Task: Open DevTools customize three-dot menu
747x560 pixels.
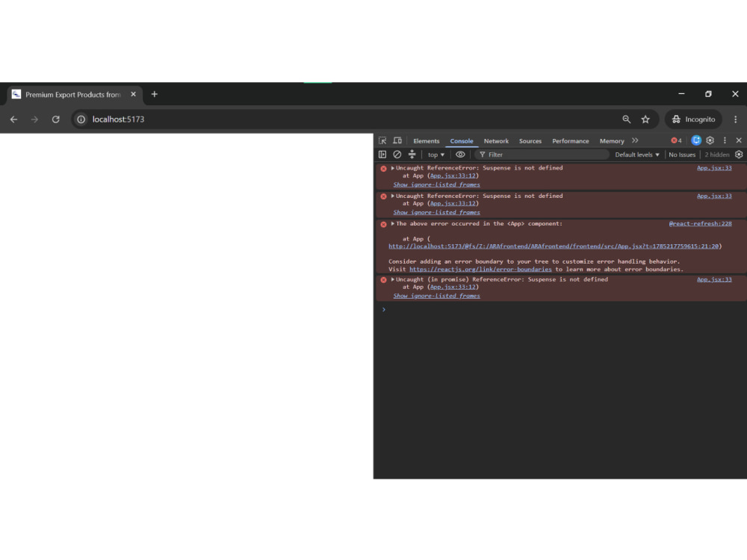Action: click(x=725, y=140)
